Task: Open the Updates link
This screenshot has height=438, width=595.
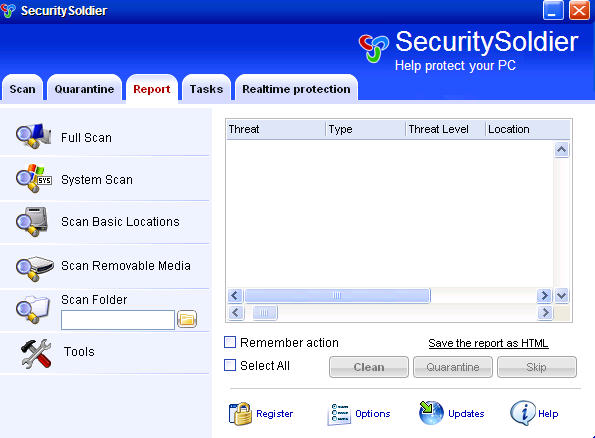Action: pos(466,414)
